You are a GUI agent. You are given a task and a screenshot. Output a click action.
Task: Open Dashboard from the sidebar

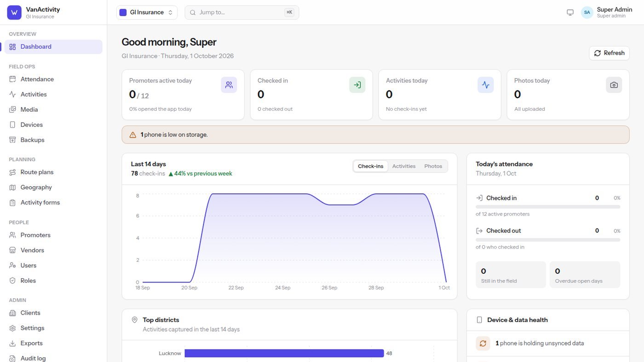[53, 47]
